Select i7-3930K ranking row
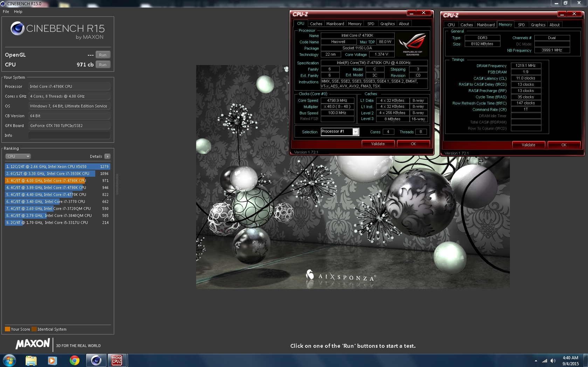Image resolution: width=588 pixels, height=367 pixels. pyautogui.click(x=57, y=174)
